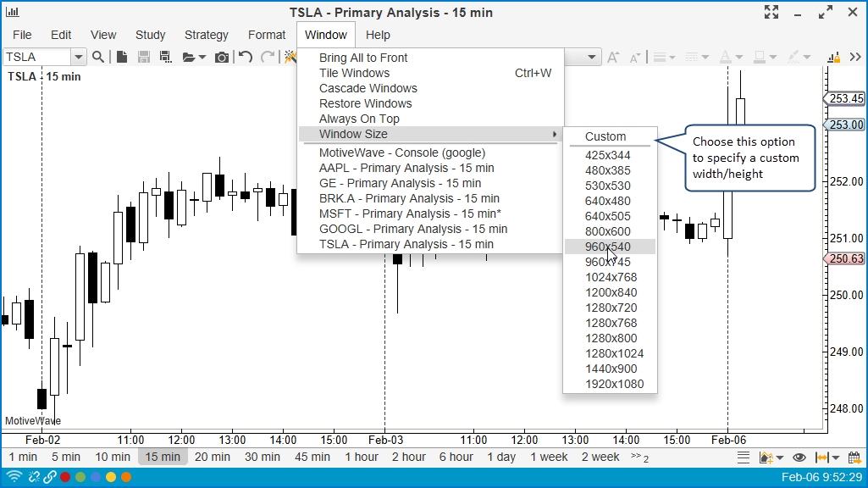The width and height of the screenshot is (868, 488).
Task: Increase font size with the A-up icon
Action: (613, 57)
